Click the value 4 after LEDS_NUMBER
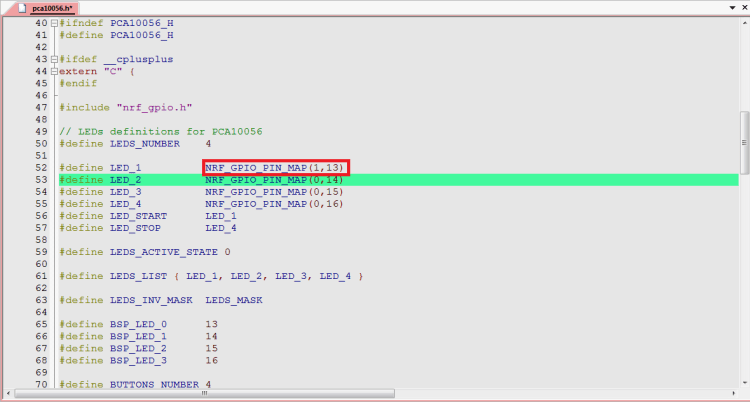The width and height of the screenshot is (750, 402). tap(208, 144)
